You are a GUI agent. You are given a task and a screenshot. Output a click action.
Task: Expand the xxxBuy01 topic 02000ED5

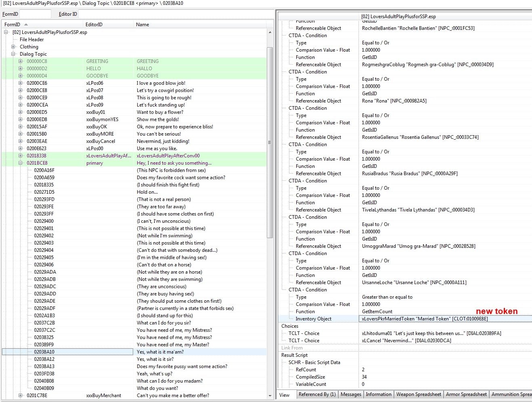tap(21, 112)
